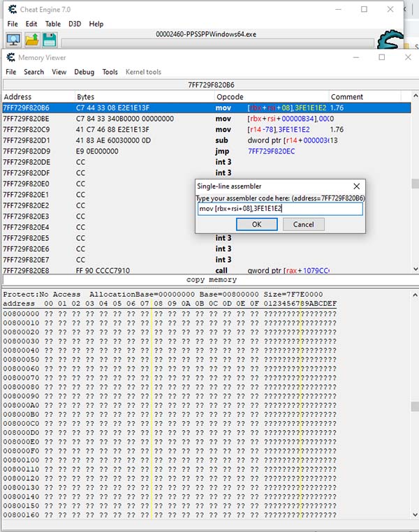Maximize the Memory Viewer window
419x532 pixels.
click(381, 57)
